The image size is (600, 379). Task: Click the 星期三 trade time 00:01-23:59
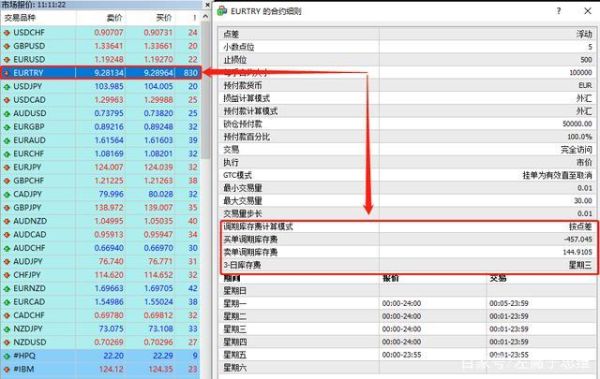click(509, 329)
